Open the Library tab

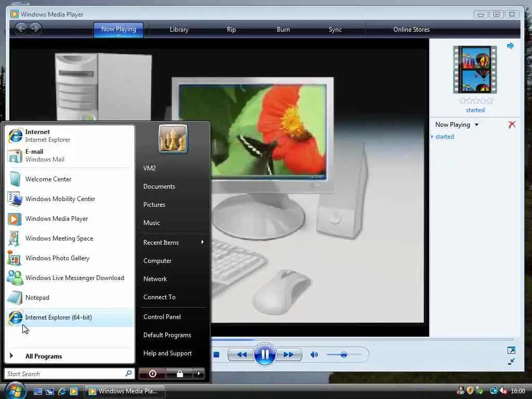point(179,30)
